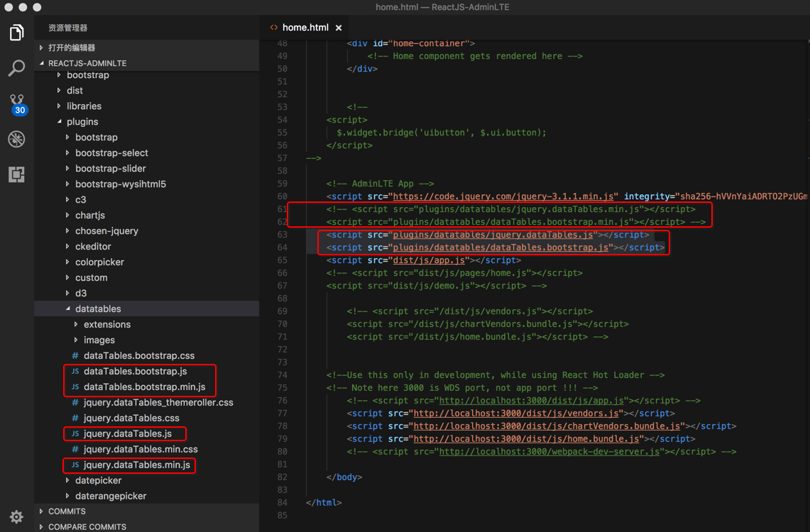This screenshot has height=532, width=810.
Task: Open jquery.dataTables.min.js file
Action: (136, 465)
